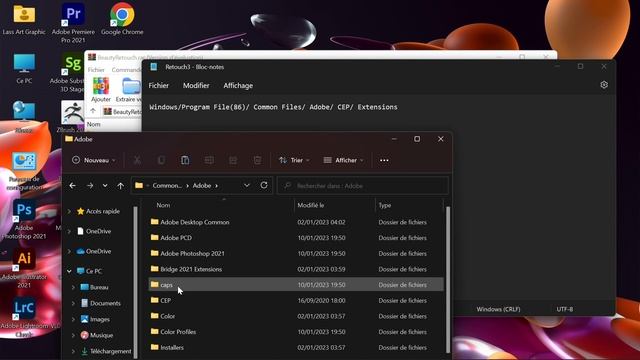Sort by the Type column header
The height and width of the screenshot is (360, 640).
coord(385,205)
